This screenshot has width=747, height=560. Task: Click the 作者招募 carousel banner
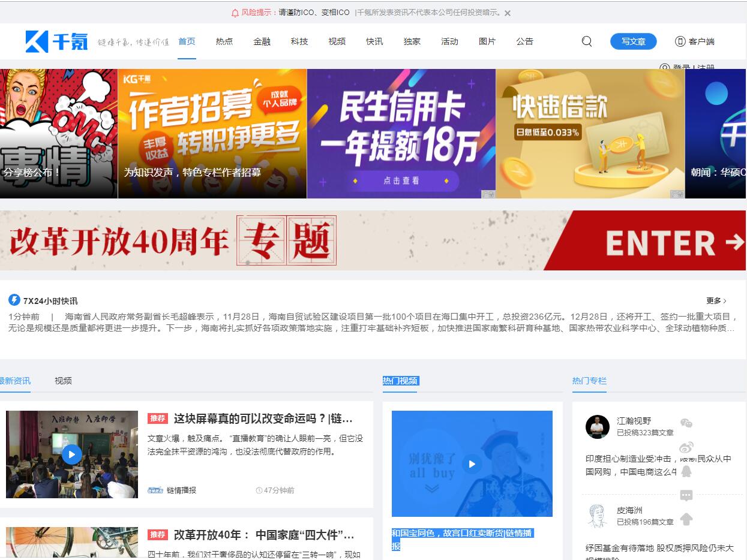coord(212,134)
